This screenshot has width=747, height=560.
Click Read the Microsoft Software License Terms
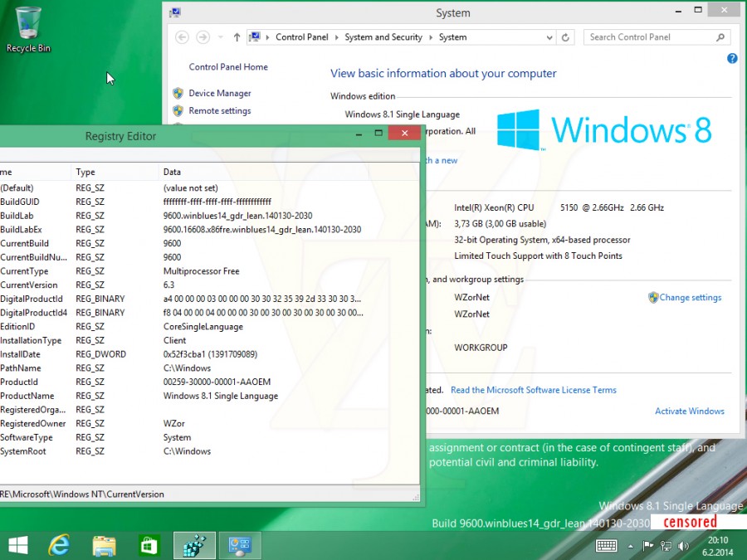pyautogui.click(x=534, y=390)
